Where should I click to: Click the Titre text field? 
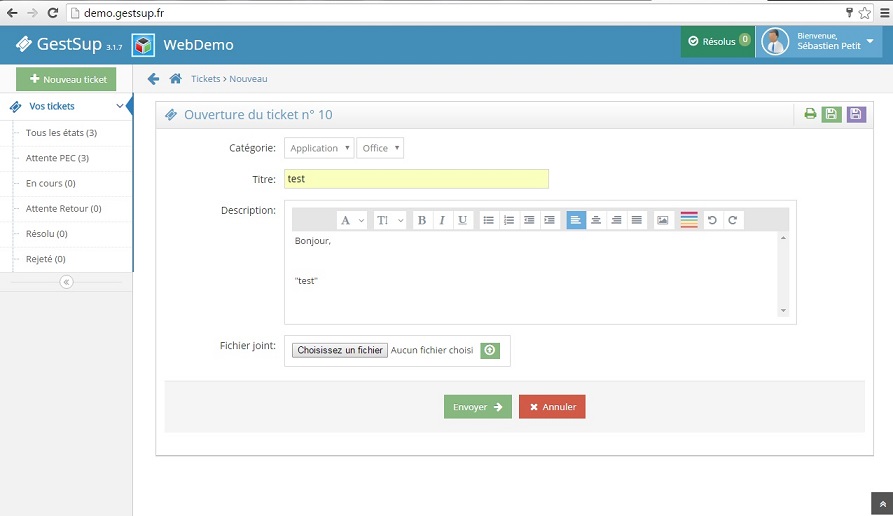click(x=416, y=179)
